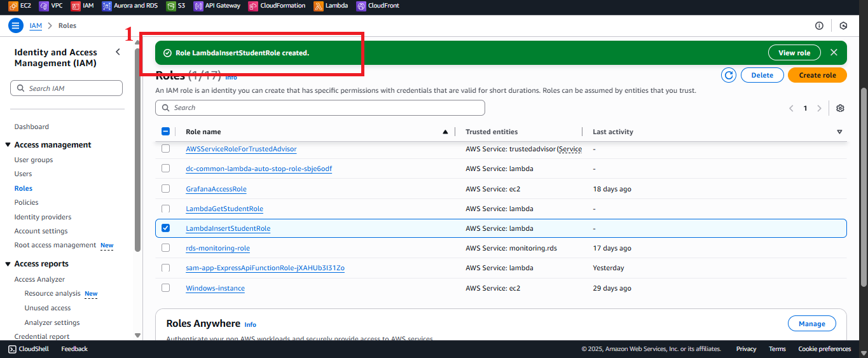The image size is (868, 358).
Task: Open Access Analyzer in the sidebar
Action: click(x=40, y=279)
